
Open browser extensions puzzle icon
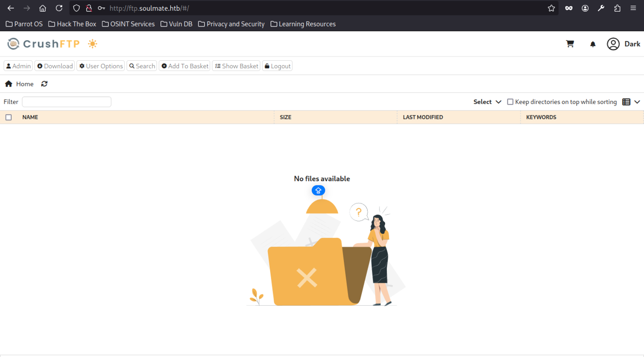pyautogui.click(x=617, y=8)
